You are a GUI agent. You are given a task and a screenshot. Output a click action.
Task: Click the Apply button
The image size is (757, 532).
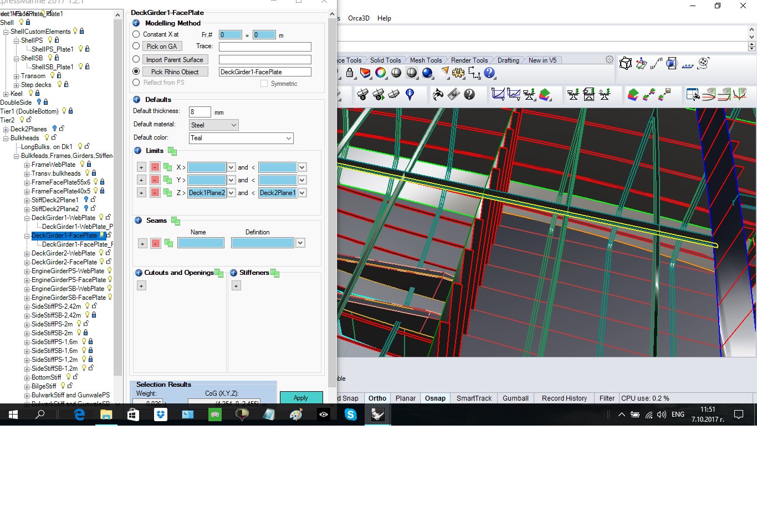(x=301, y=398)
